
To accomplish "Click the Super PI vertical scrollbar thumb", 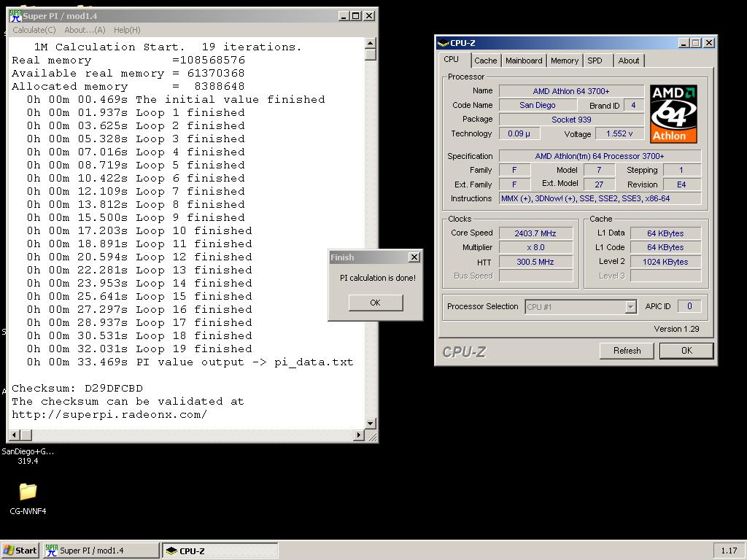I will coord(371,54).
